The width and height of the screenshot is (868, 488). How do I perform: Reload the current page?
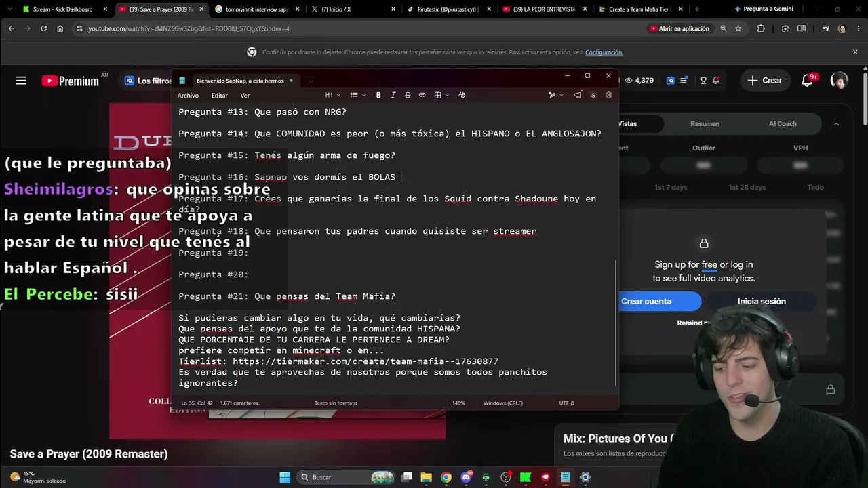(x=43, y=28)
